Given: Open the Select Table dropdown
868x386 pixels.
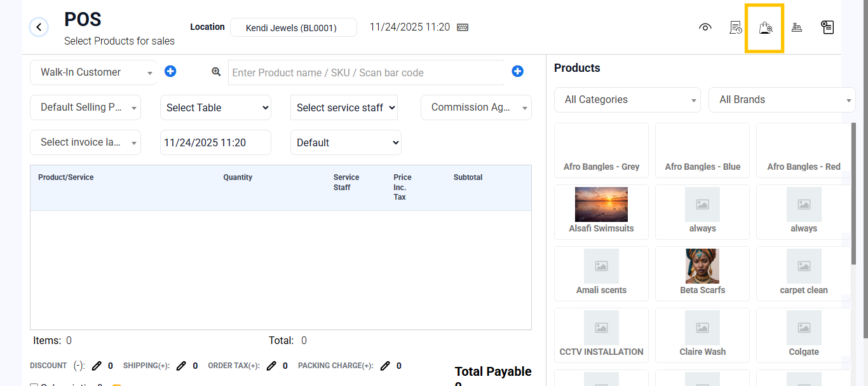Looking at the screenshot, I should tap(215, 107).
